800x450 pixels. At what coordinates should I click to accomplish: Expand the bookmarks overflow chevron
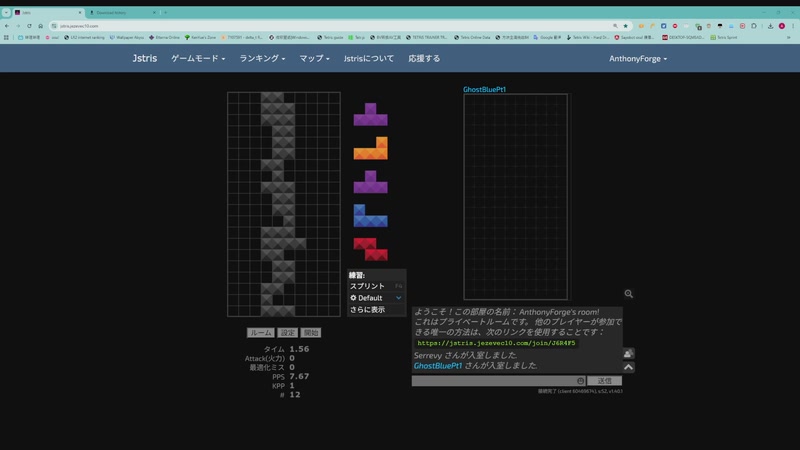click(x=789, y=37)
